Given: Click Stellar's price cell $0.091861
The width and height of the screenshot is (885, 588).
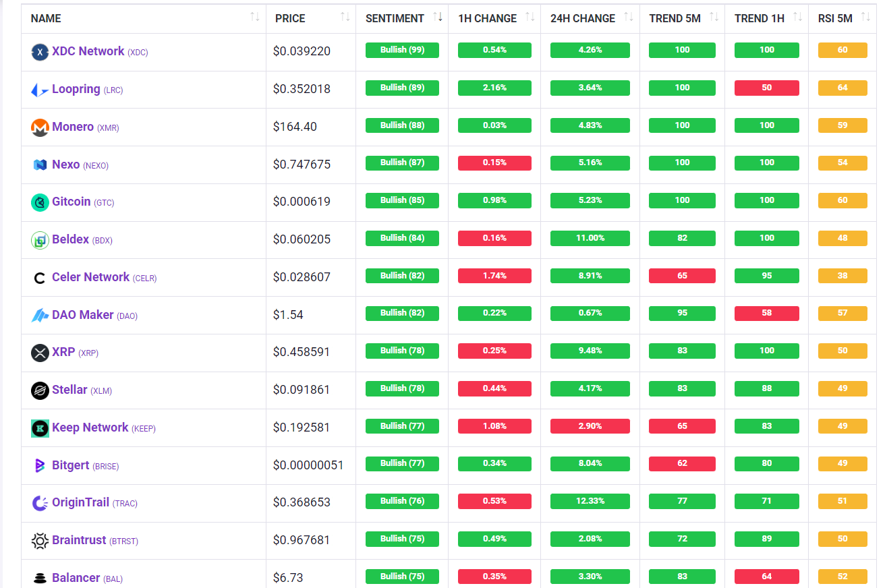Looking at the screenshot, I should (x=302, y=390).
